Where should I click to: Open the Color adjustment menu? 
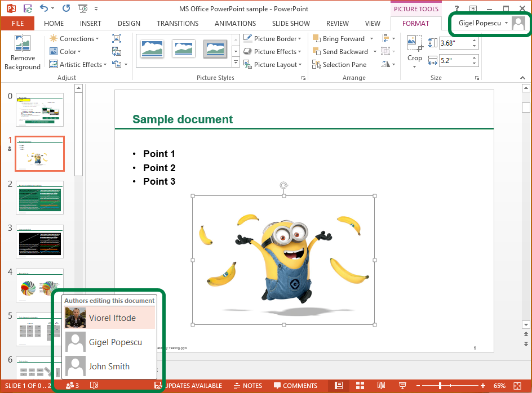(65, 52)
